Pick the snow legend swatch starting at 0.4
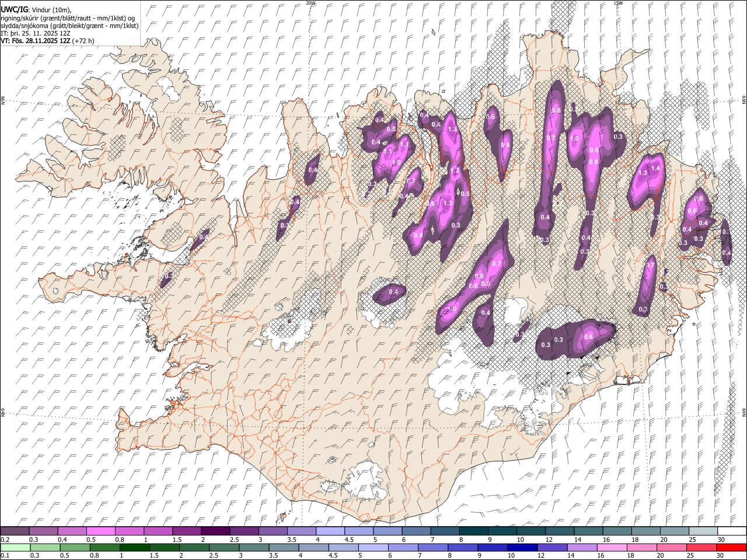The height and width of the screenshot is (560, 747). [x=72, y=531]
